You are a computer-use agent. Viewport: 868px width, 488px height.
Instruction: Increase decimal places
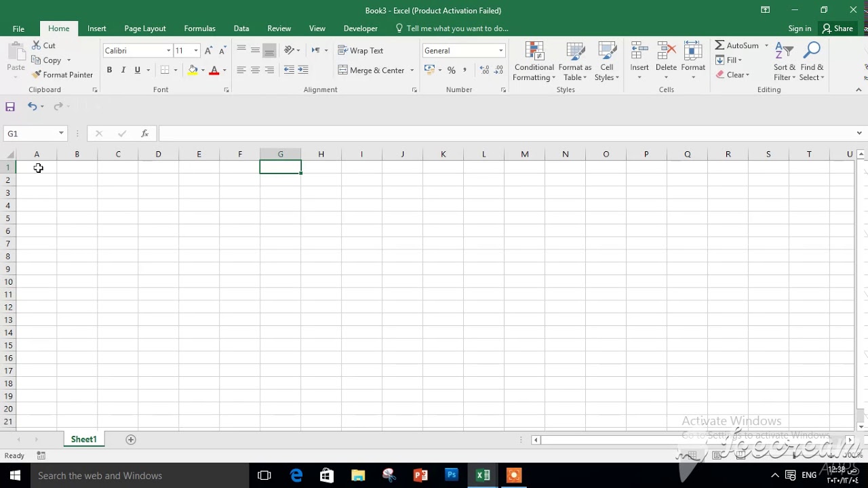(x=484, y=70)
